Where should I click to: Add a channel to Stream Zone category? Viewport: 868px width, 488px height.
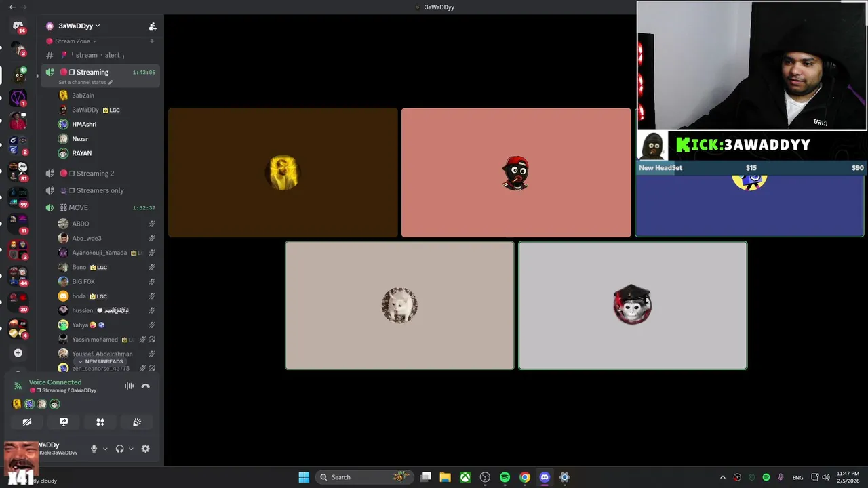coord(152,41)
